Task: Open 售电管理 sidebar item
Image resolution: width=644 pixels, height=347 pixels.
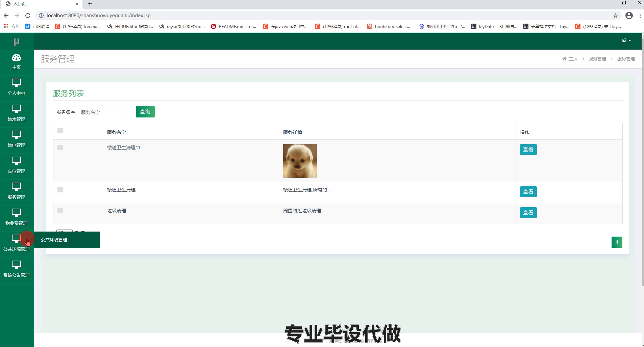Action: point(17,139)
